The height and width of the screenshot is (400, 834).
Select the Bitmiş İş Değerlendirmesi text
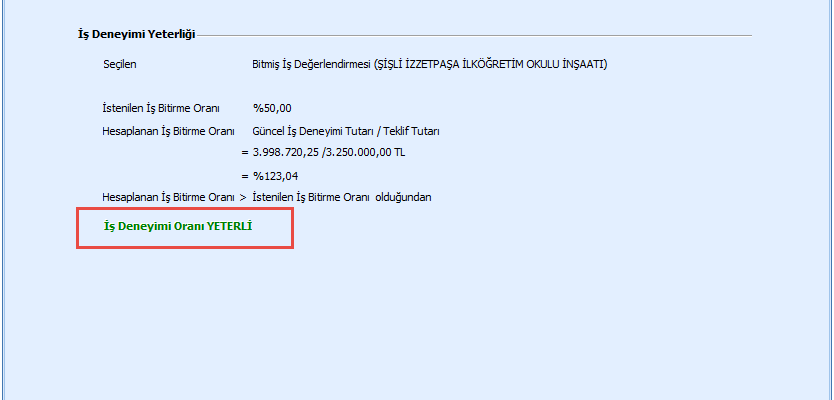[311, 64]
